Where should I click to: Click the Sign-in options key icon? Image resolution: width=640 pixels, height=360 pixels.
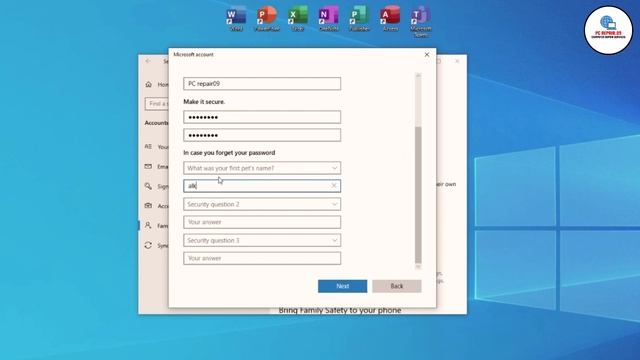[148, 186]
